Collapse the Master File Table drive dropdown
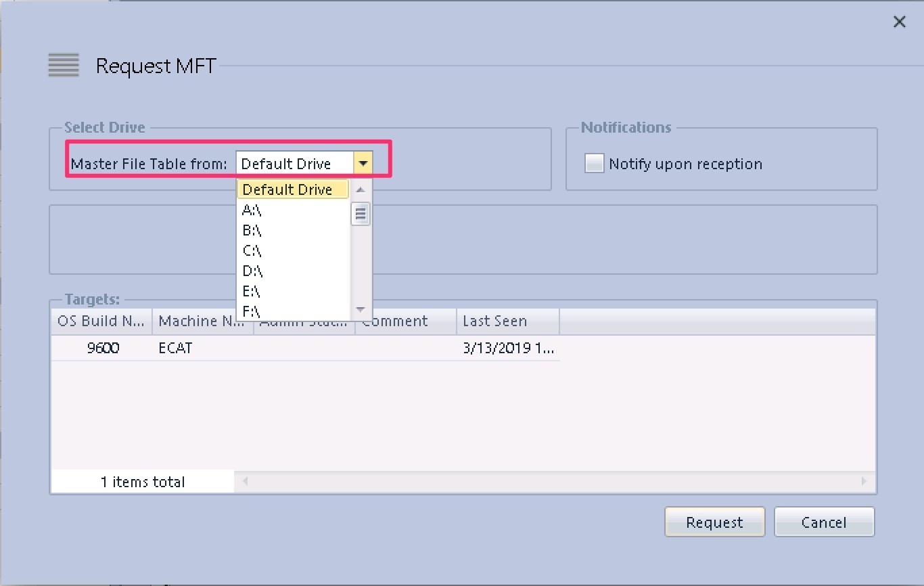 tap(363, 164)
